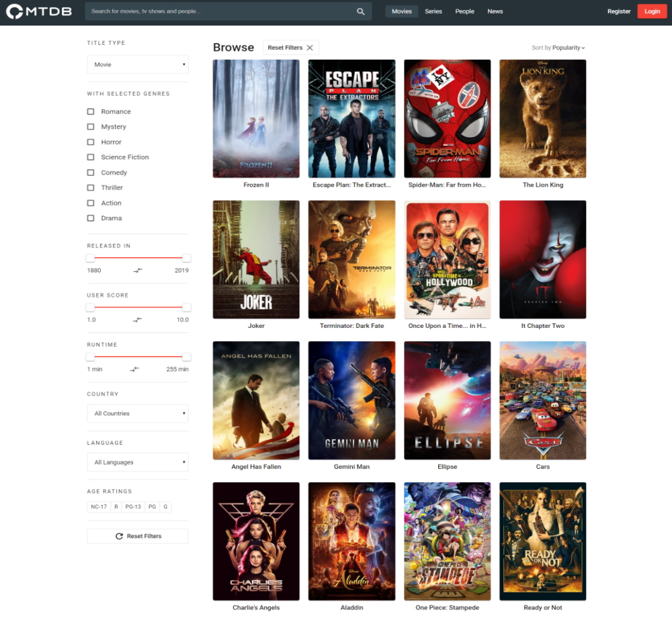This screenshot has height=620, width=672.
Task: Open The Lion King poster
Action: pyautogui.click(x=543, y=119)
